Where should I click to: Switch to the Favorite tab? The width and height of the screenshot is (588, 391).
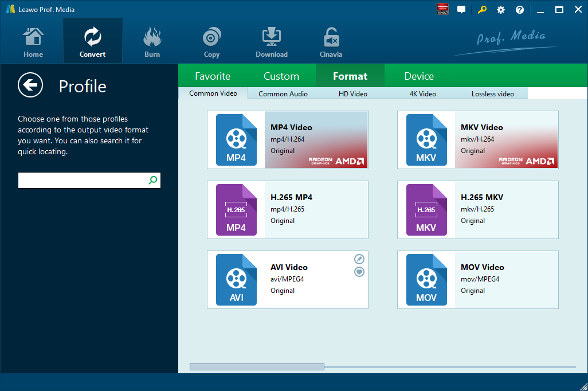[213, 76]
